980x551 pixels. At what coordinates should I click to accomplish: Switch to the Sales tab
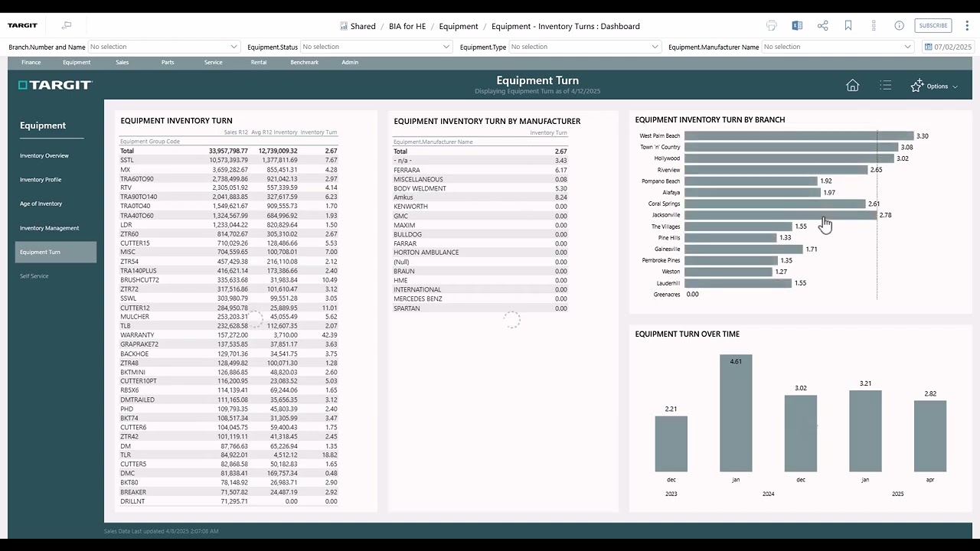coord(122,63)
